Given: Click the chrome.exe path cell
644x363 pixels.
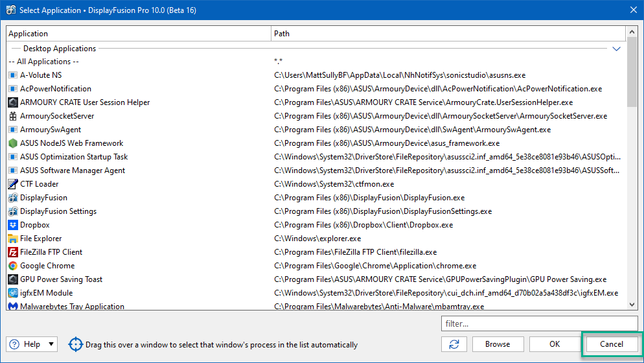Looking at the screenshot, I should [x=375, y=266].
